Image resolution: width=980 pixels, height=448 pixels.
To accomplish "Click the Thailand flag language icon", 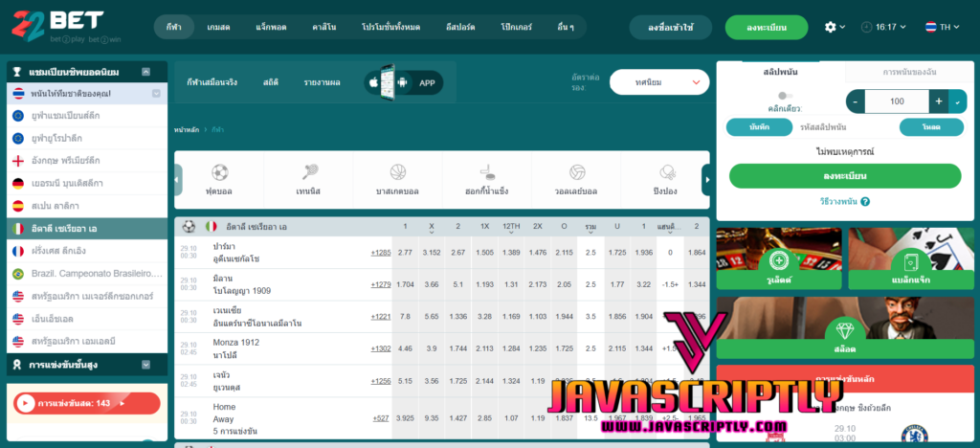I will [930, 27].
